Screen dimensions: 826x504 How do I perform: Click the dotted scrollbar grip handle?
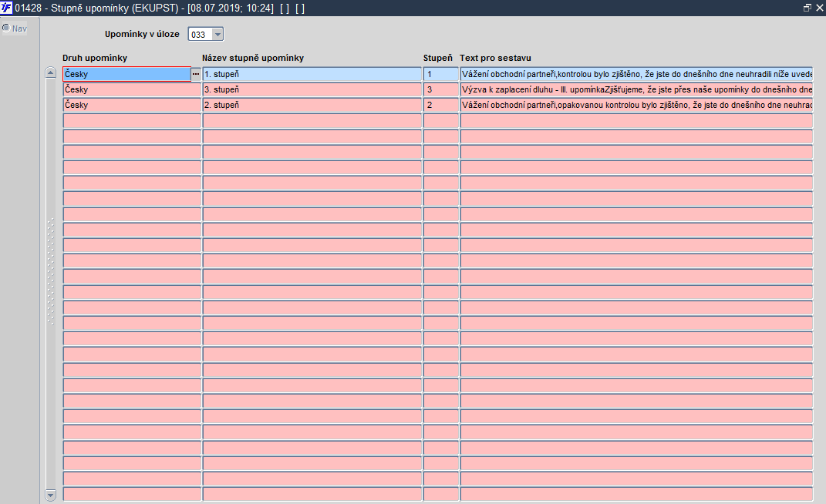pos(51,271)
